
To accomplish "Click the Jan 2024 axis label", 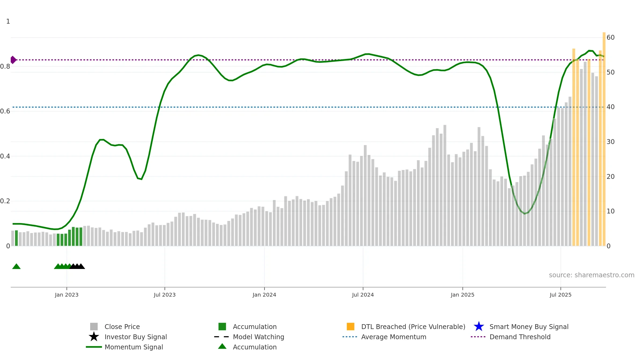I will tap(264, 295).
